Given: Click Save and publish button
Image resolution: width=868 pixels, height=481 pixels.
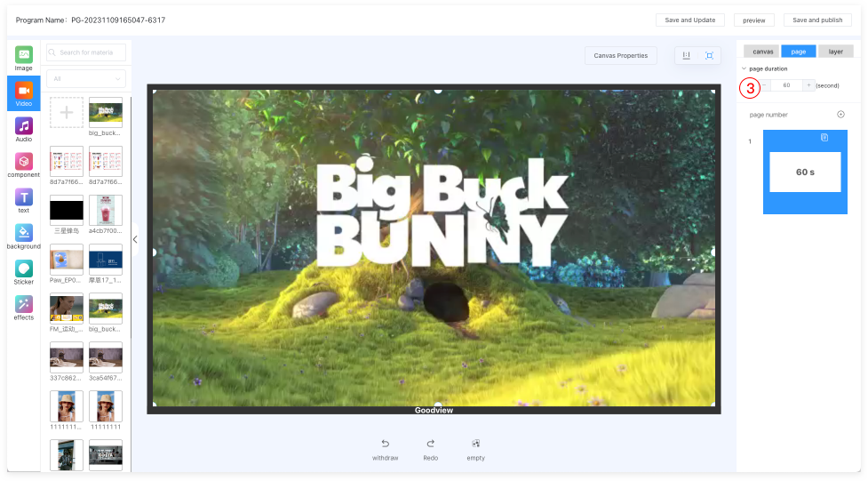Looking at the screenshot, I should [x=817, y=20].
